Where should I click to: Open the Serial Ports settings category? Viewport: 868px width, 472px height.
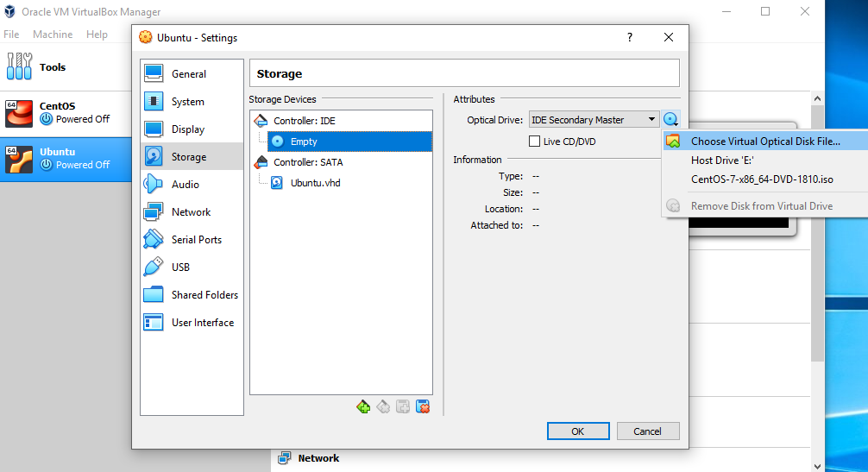[192, 240]
